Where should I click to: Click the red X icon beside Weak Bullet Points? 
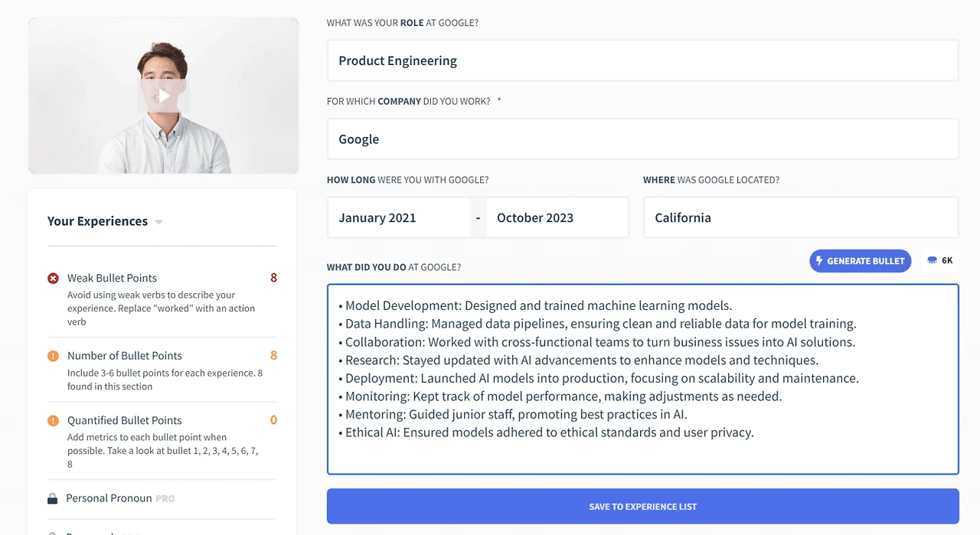click(x=53, y=279)
